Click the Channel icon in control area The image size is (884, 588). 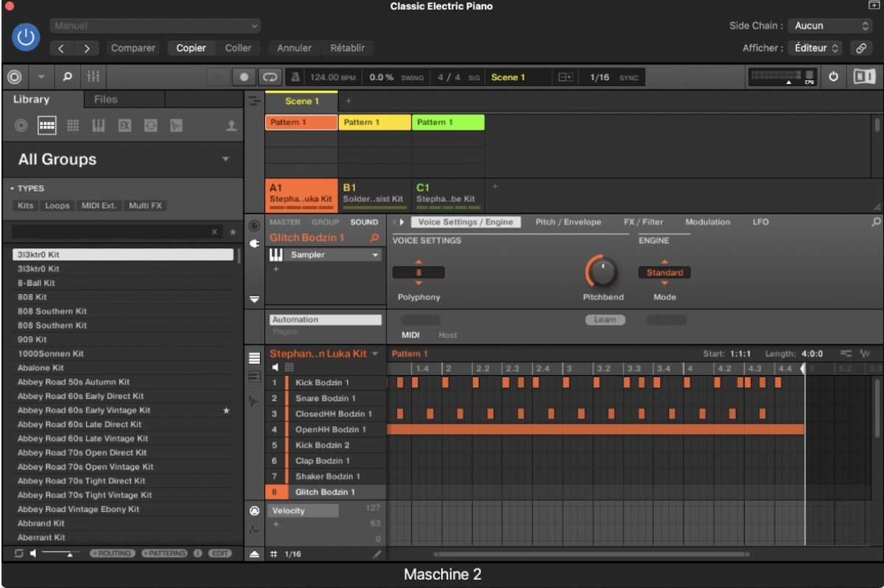coord(255,225)
